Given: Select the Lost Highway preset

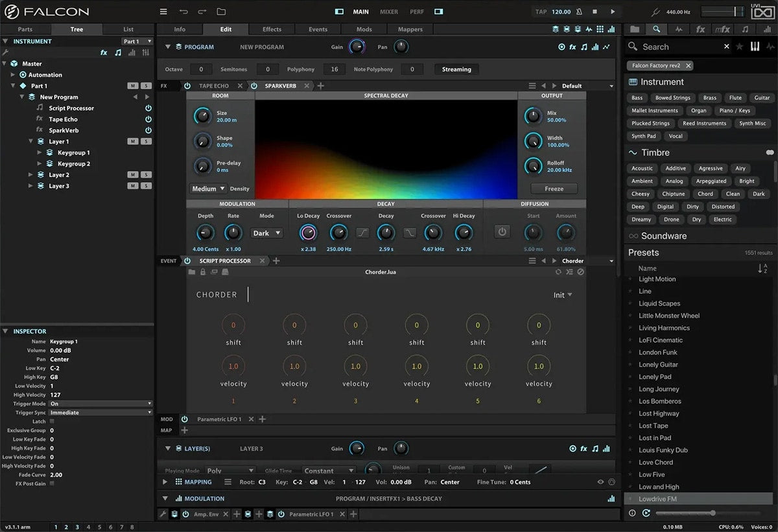Looking at the screenshot, I should [659, 413].
